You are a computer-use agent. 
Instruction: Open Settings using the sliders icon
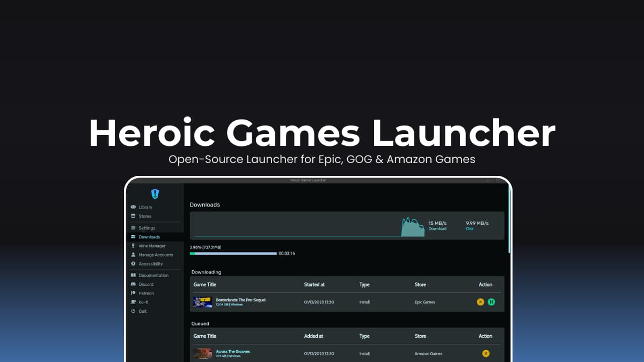point(133,227)
